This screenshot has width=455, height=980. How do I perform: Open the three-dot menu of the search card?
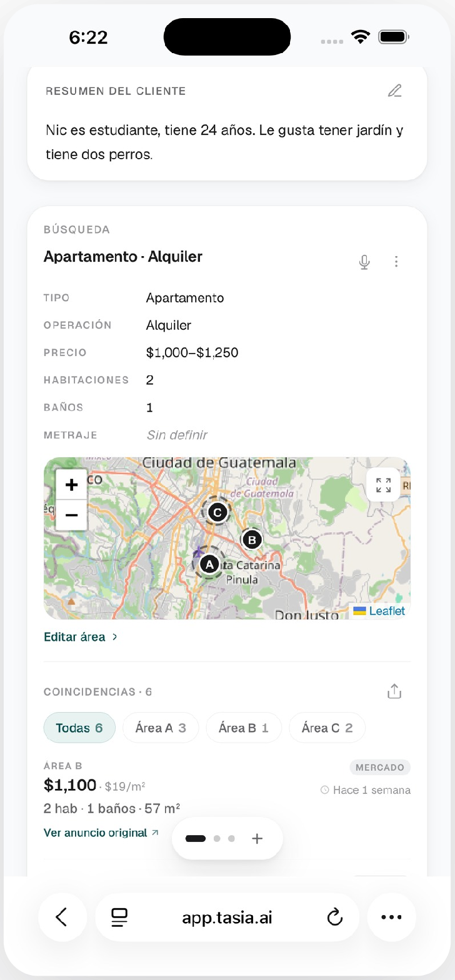click(x=396, y=262)
